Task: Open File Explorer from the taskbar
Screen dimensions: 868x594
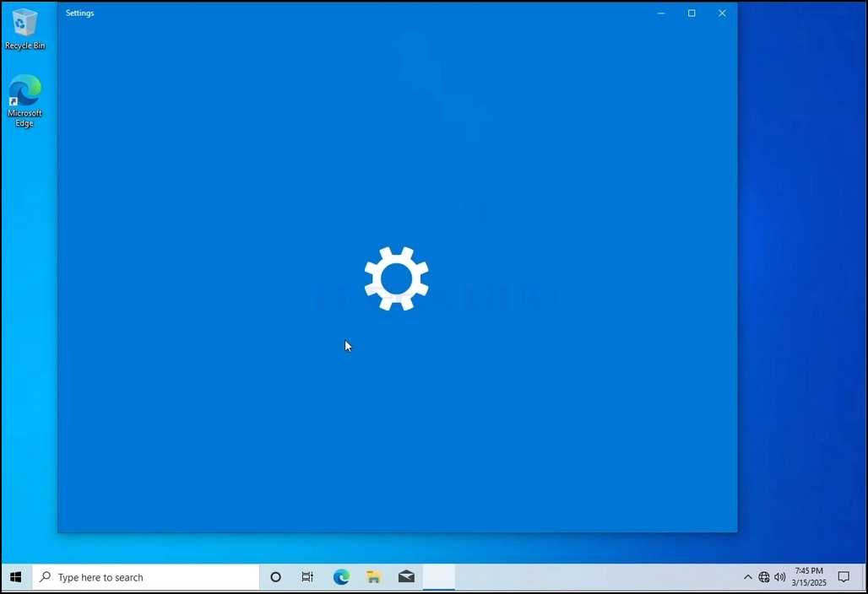Action: (374, 577)
